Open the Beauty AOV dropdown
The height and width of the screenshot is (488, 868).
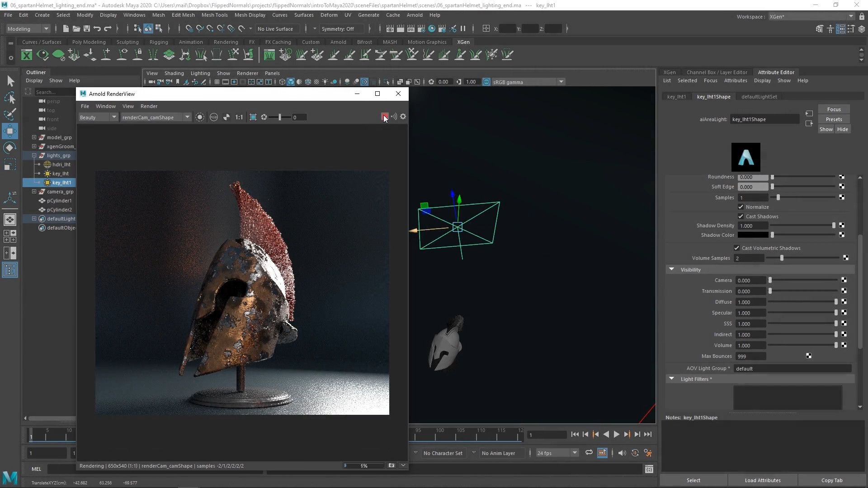(98, 117)
